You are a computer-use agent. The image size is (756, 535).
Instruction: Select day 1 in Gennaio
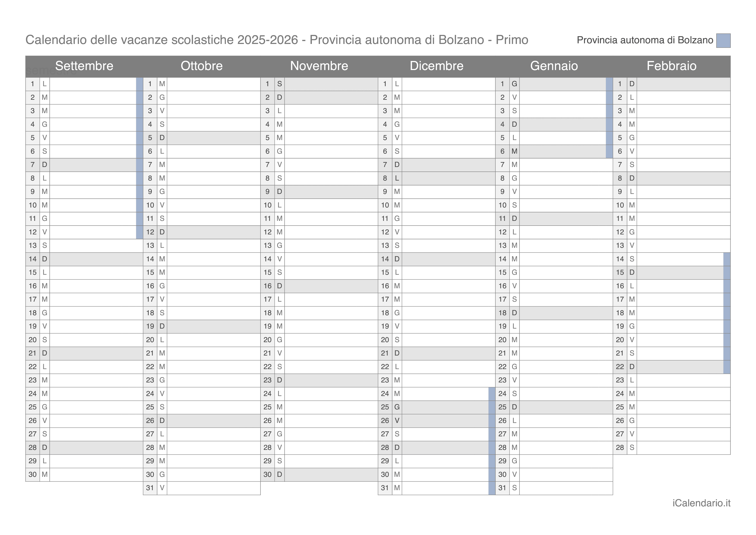(503, 84)
